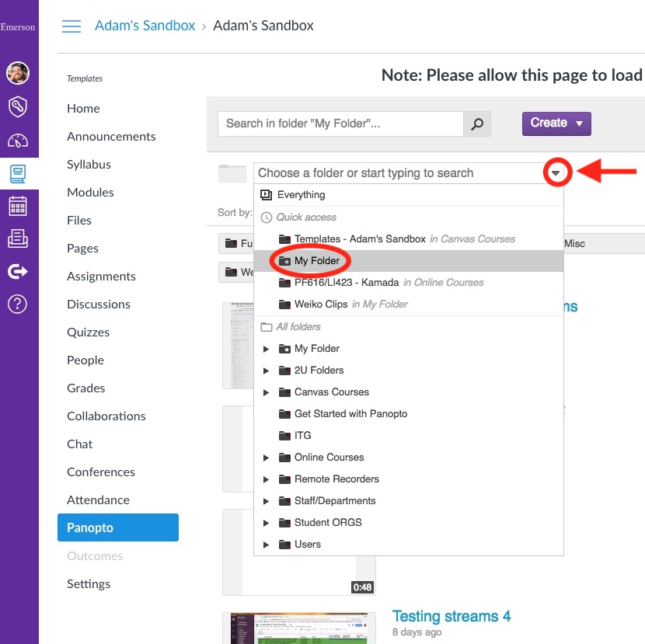Open Panopto in course navigation
The image size is (645, 644).
click(x=118, y=527)
